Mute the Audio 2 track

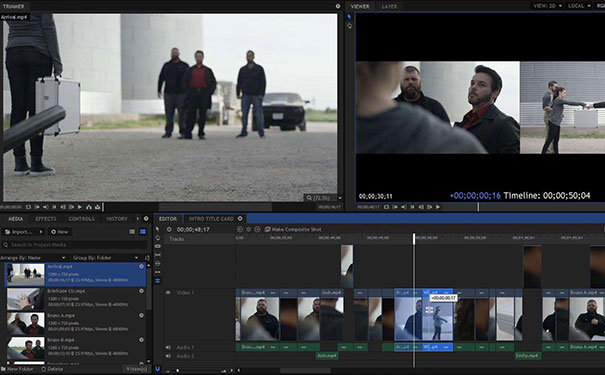pyautogui.click(x=168, y=356)
